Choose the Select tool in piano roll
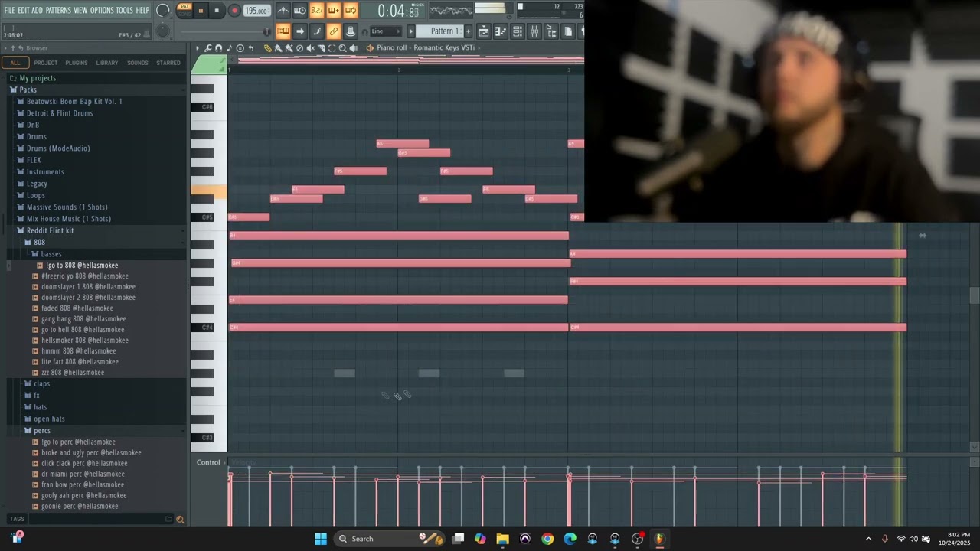 pyautogui.click(x=332, y=47)
